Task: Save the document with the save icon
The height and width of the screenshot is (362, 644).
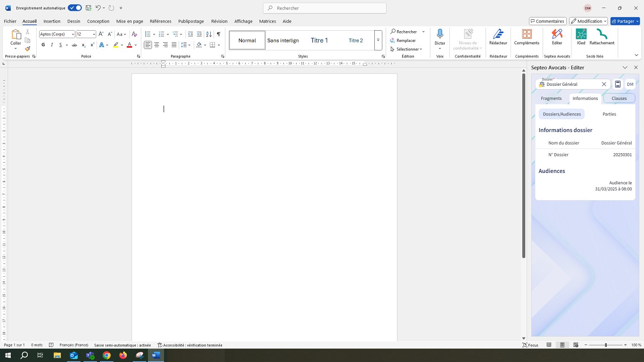Action: [x=89, y=8]
